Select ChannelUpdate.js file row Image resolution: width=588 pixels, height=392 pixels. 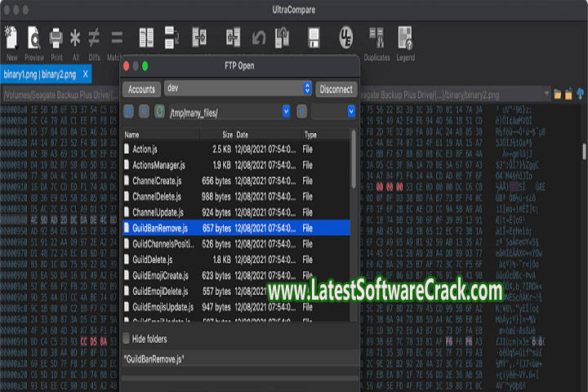[x=237, y=212]
